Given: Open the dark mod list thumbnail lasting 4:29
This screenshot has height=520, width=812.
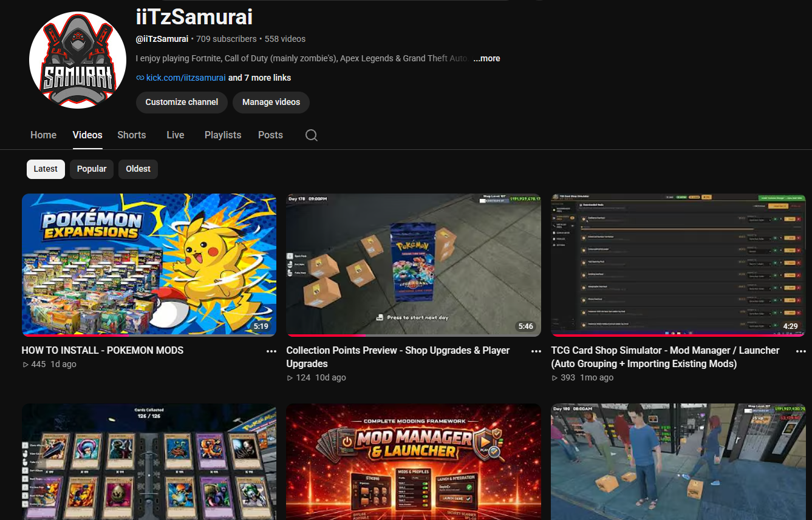Looking at the screenshot, I should click(x=678, y=265).
